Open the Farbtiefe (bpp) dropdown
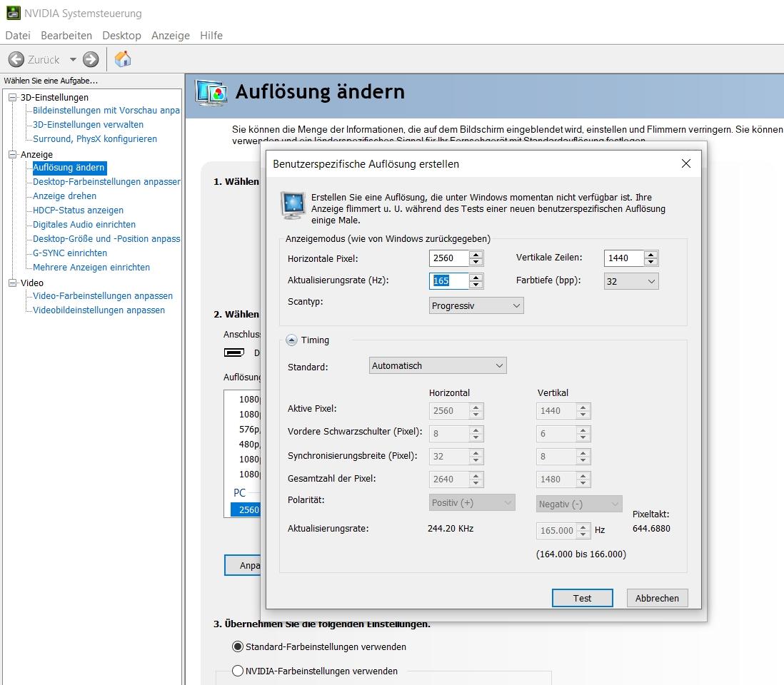 coord(631,281)
